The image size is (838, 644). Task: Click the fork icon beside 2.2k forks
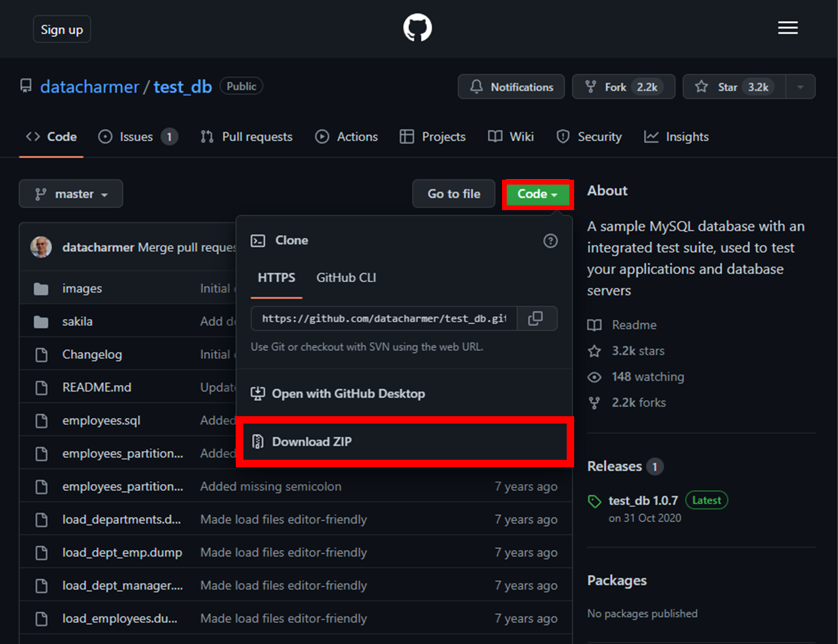click(x=595, y=403)
